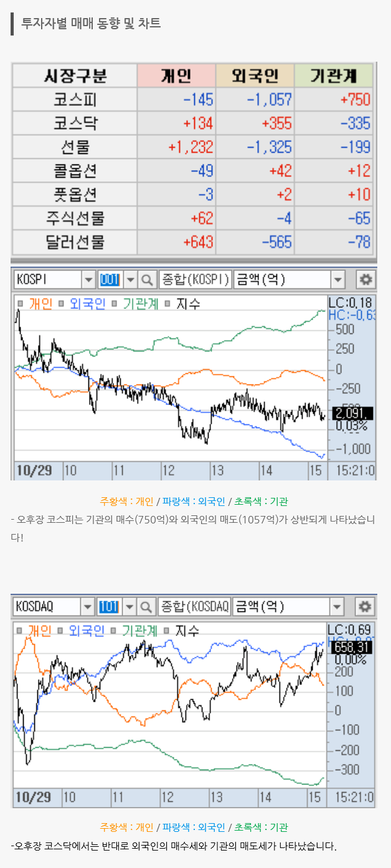Viewport: 391px width, 868px height.
Task: Open the settings gear on the KOSDAQ chart
Action: click(365, 606)
